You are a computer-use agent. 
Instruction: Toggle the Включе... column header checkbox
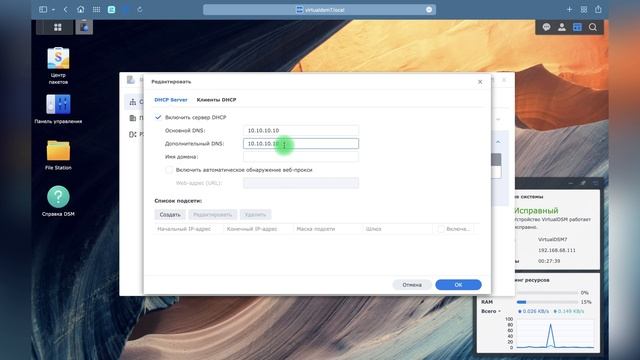[441, 229]
